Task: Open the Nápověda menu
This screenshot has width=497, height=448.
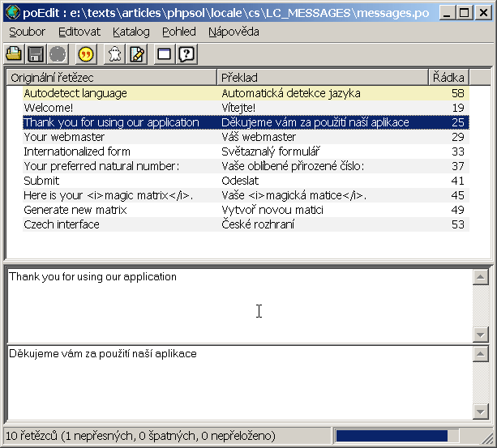Action: pyautogui.click(x=234, y=32)
